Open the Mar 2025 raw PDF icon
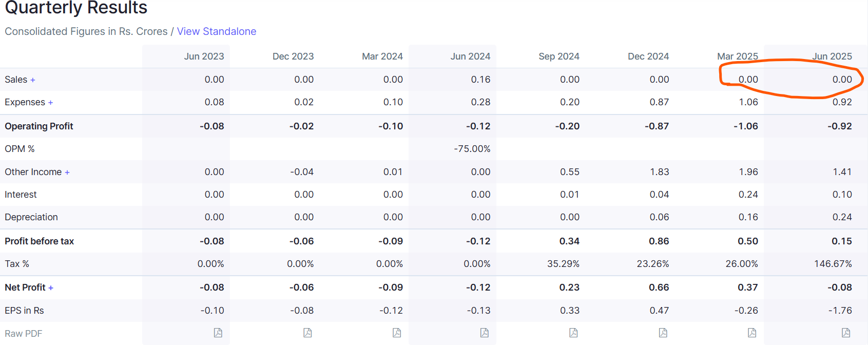 (x=752, y=333)
